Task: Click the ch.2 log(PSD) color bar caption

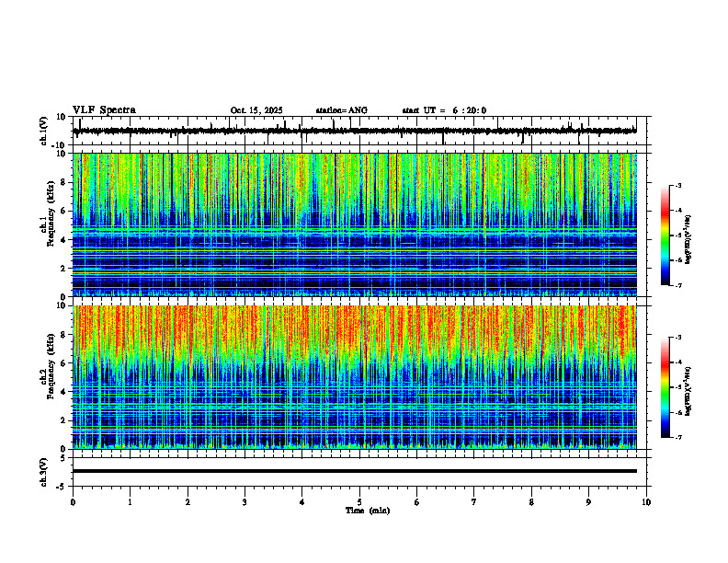Action: [x=688, y=391]
